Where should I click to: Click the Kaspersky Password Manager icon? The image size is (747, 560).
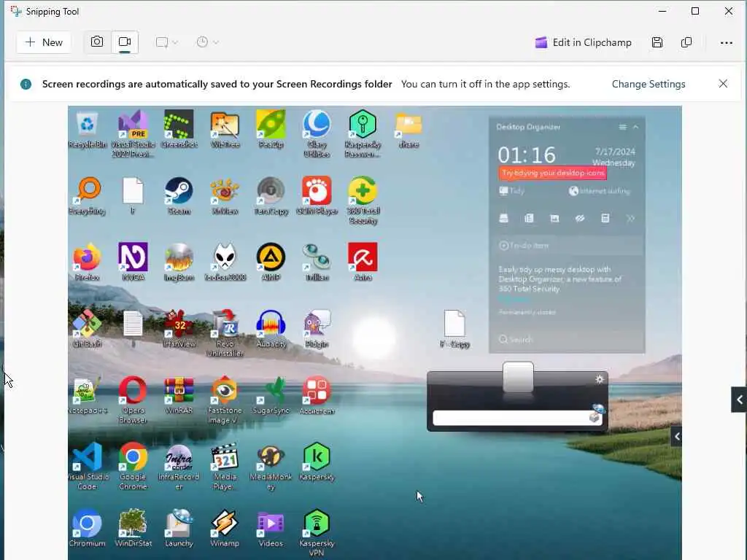click(x=363, y=134)
